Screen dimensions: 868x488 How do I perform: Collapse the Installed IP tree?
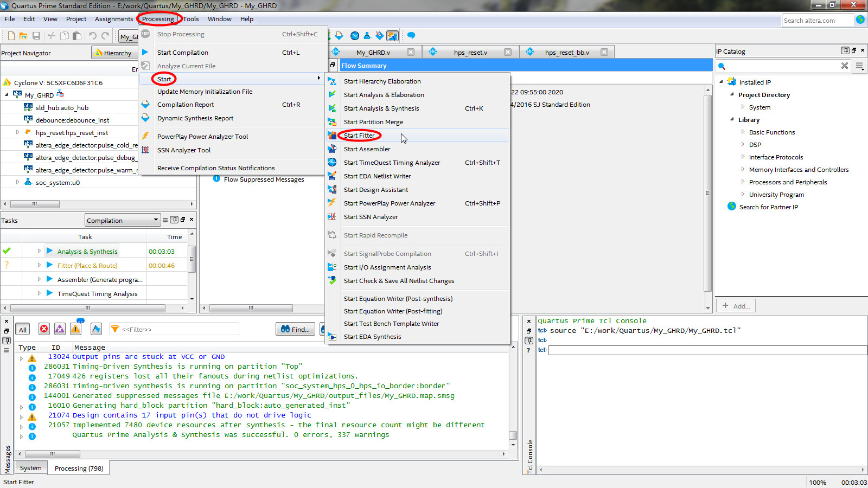[721, 82]
